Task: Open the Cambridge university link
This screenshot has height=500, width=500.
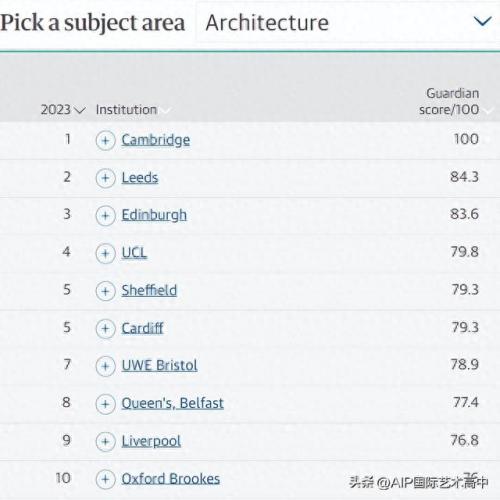Action: (x=156, y=140)
